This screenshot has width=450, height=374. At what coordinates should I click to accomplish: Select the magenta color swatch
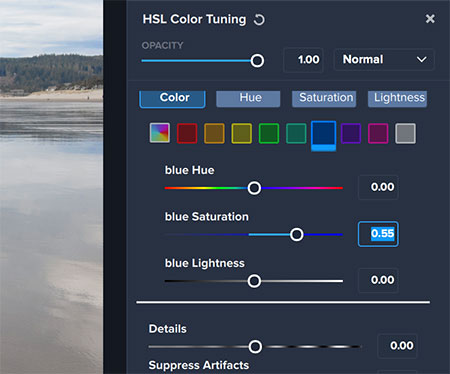tap(378, 133)
